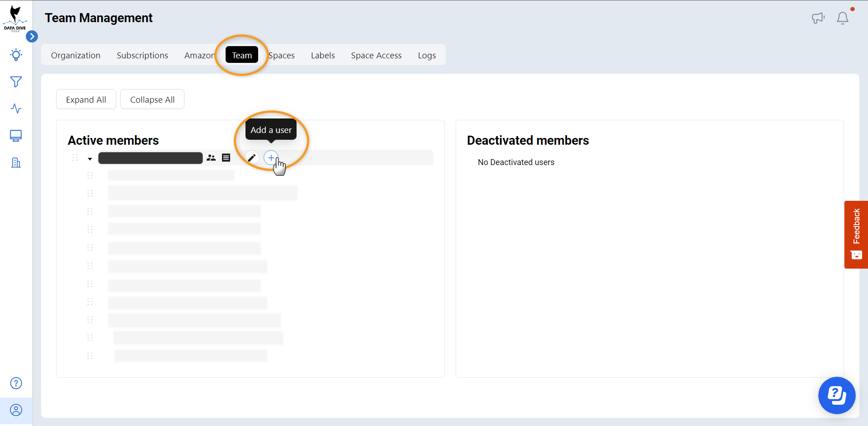Switch to the Space Access tab

pyautogui.click(x=376, y=55)
